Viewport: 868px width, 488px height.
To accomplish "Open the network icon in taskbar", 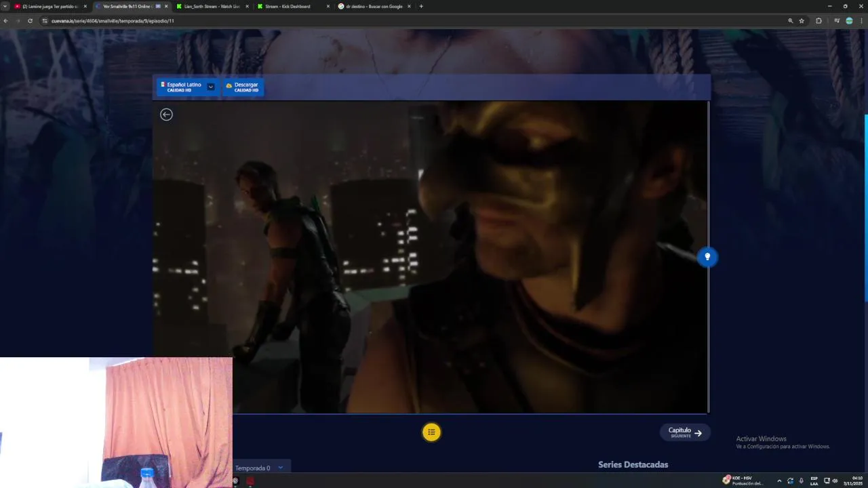I will 827,481.
